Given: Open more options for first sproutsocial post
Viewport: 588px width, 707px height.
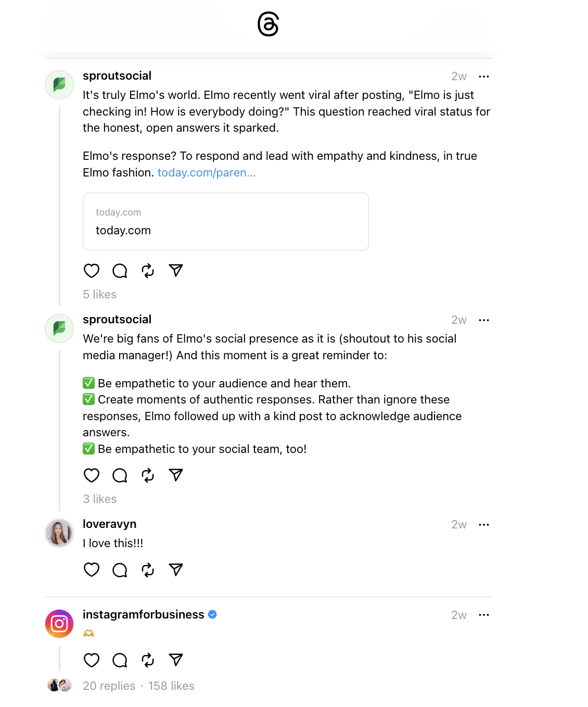Looking at the screenshot, I should click(484, 77).
